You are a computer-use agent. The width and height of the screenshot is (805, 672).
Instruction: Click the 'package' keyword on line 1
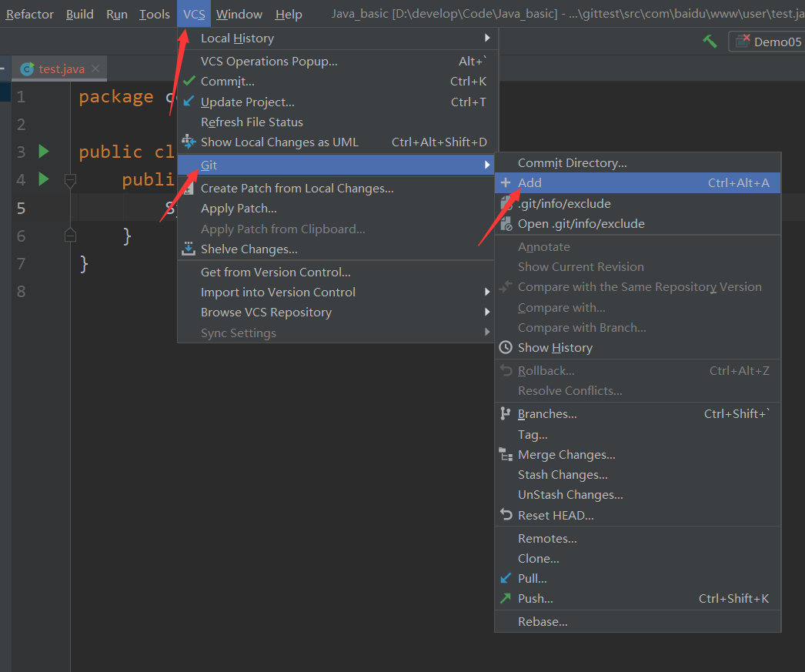[x=116, y=96]
